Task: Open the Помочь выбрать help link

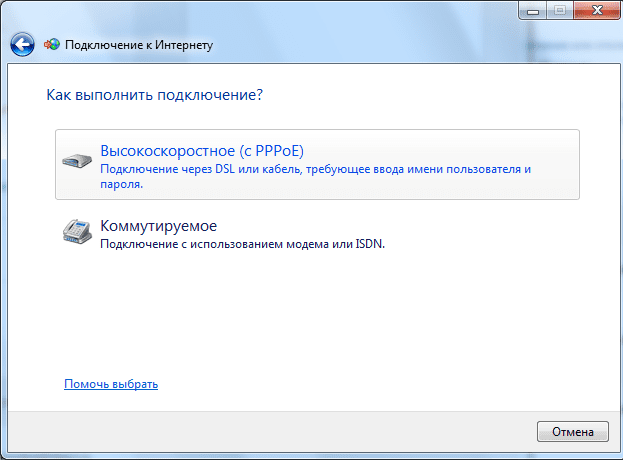Action: pyautogui.click(x=111, y=384)
